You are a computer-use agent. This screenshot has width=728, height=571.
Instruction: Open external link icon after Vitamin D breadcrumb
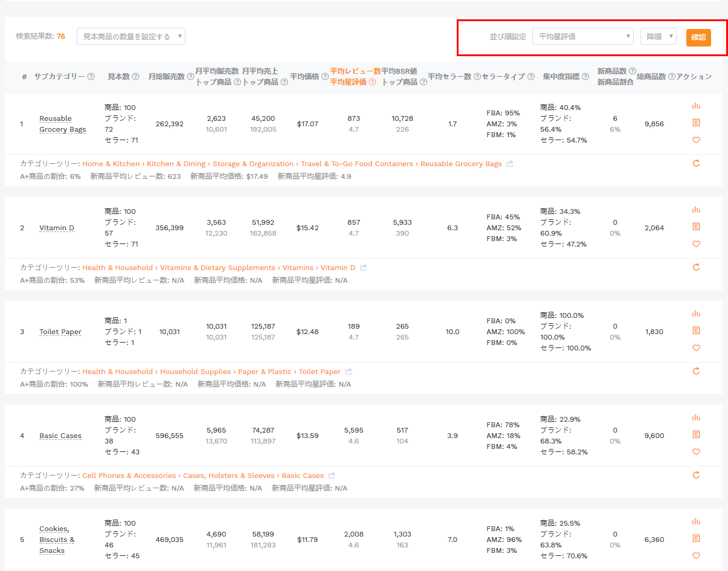pos(364,268)
